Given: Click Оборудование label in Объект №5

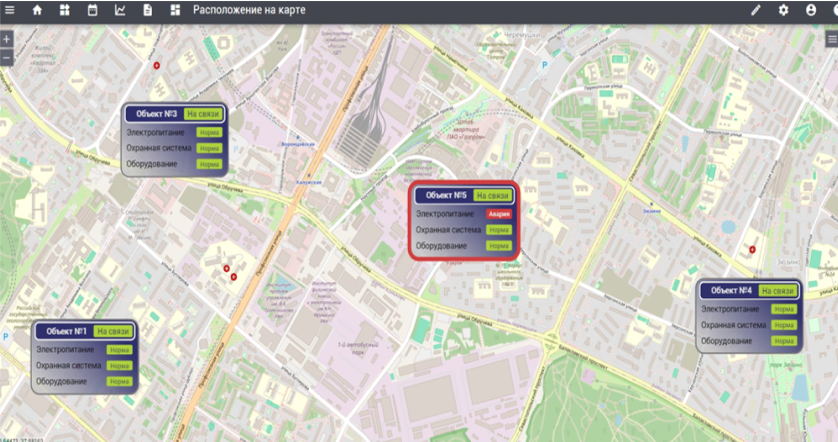Looking at the screenshot, I should click(441, 246).
